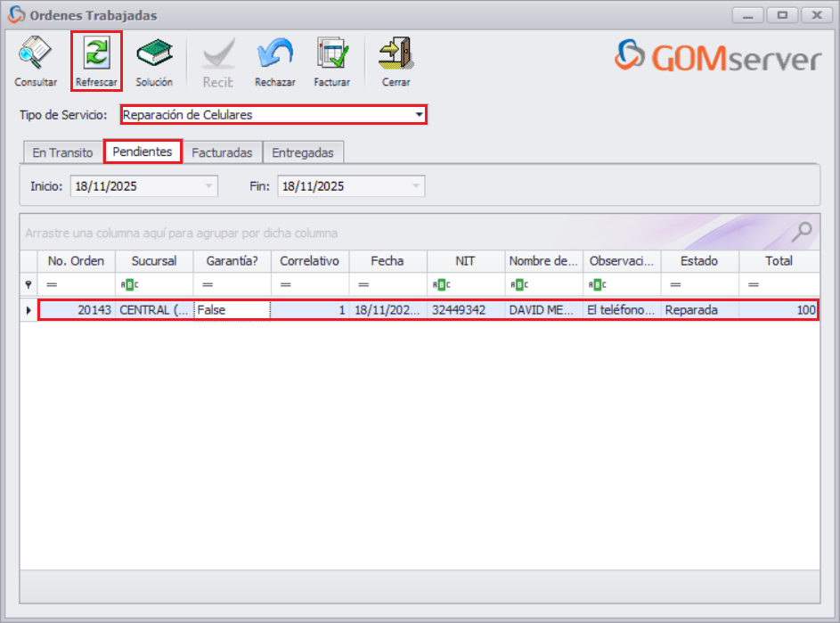Sort by the No. Orden column header
The image size is (840, 623).
76,261
